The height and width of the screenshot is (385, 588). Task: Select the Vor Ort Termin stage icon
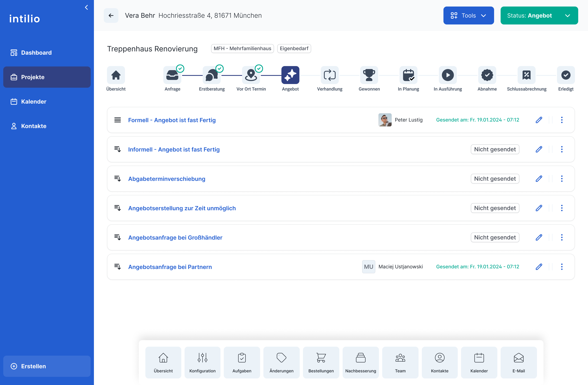click(251, 75)
